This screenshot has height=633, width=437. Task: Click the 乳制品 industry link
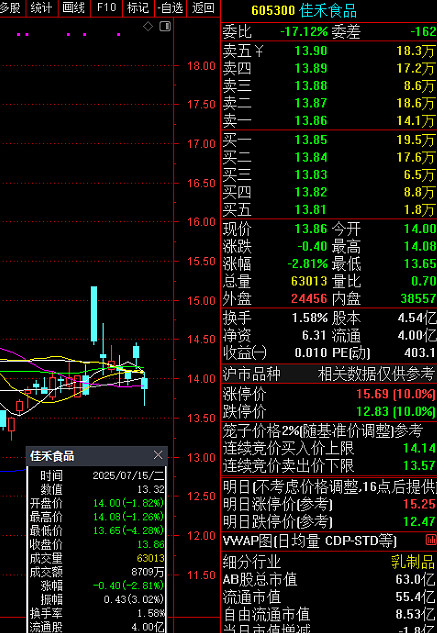point(413,562)
